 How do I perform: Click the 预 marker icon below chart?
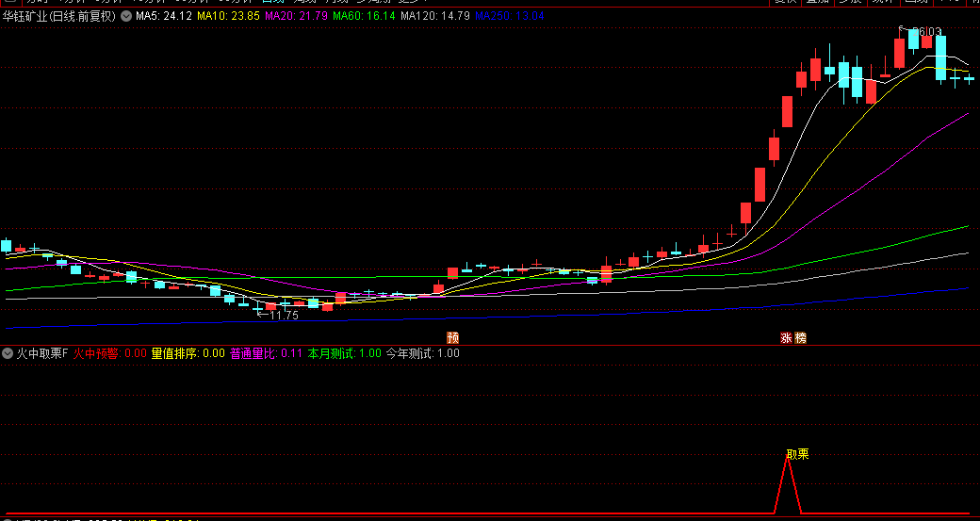tap(452, 337)
